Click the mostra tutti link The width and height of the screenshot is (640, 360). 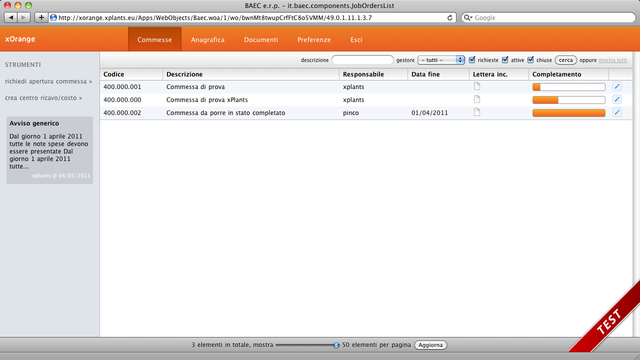[613, 60]
